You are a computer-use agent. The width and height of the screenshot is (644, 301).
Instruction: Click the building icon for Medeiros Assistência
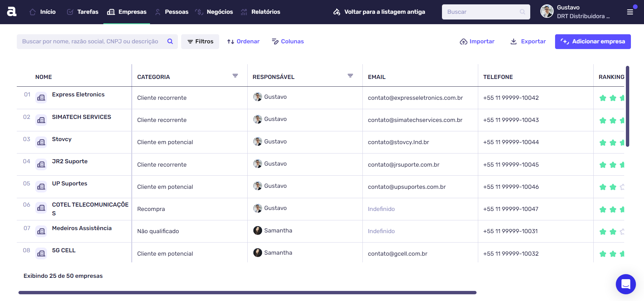pos(41,231)
